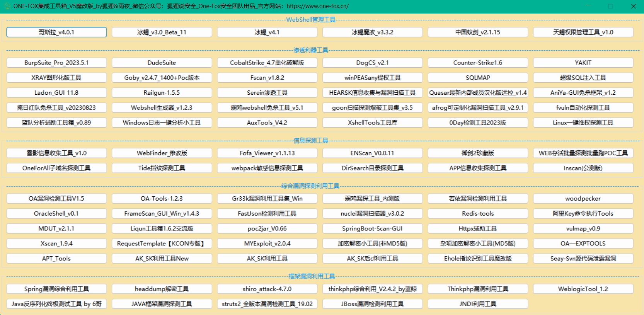
Task: Launch Webshell生成器_v1.2.3
Action: [162, 108]
